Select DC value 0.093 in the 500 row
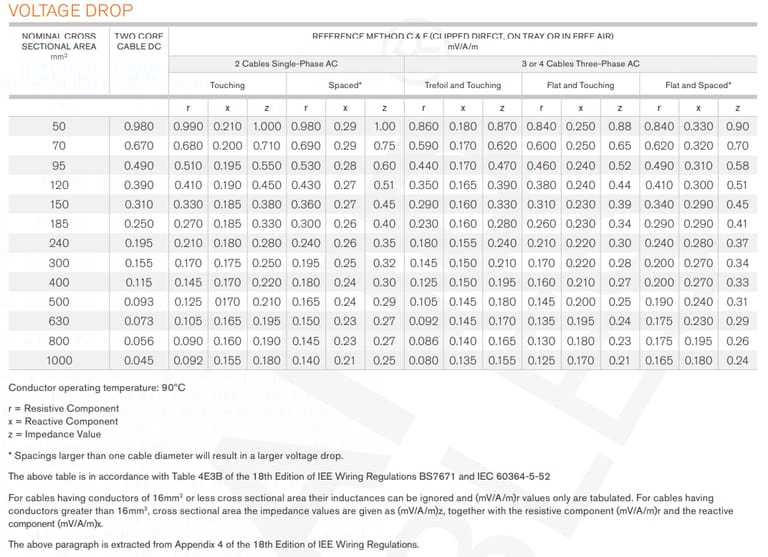 (x=139, y=302)
